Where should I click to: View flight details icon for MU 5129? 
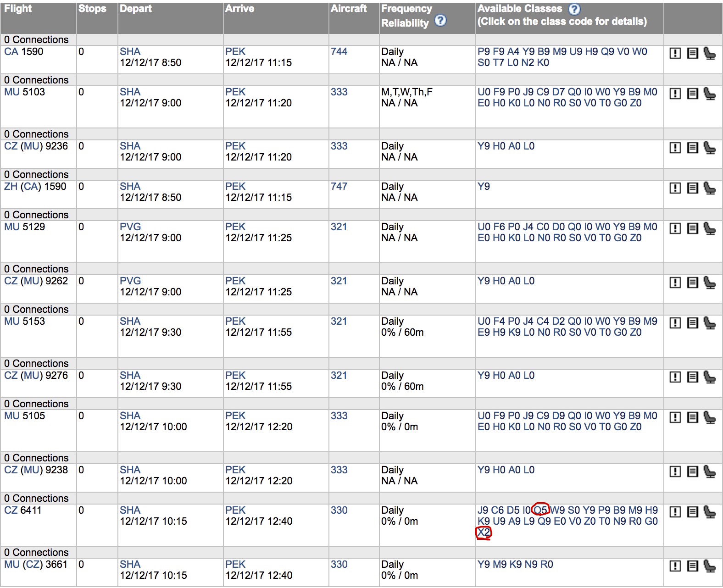tap(692, 228)
